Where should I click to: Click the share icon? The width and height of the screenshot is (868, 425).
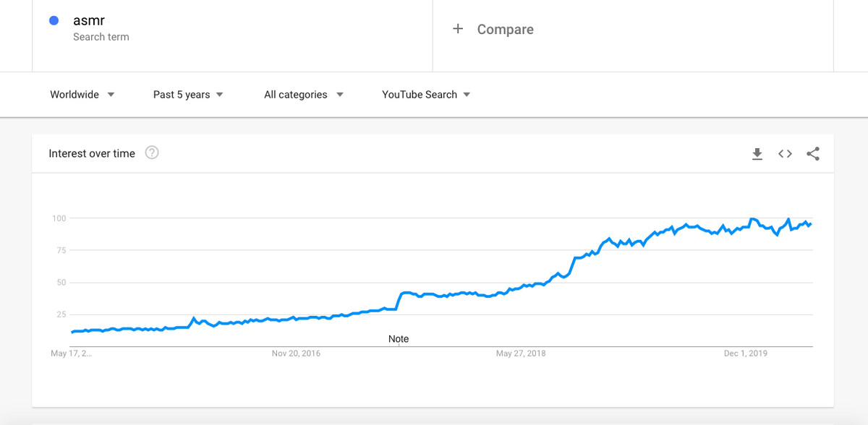coord(813,154)
